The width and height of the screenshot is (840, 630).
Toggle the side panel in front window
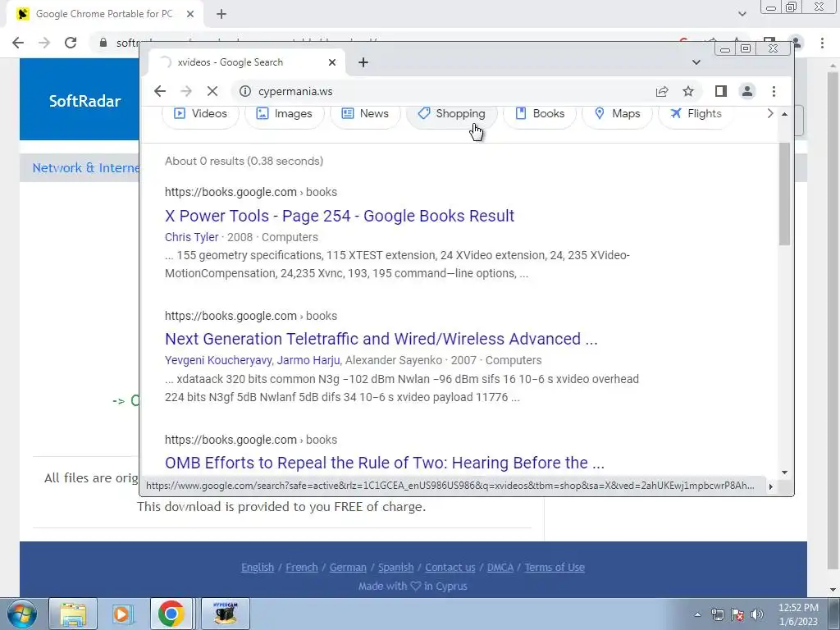[720, 91]
